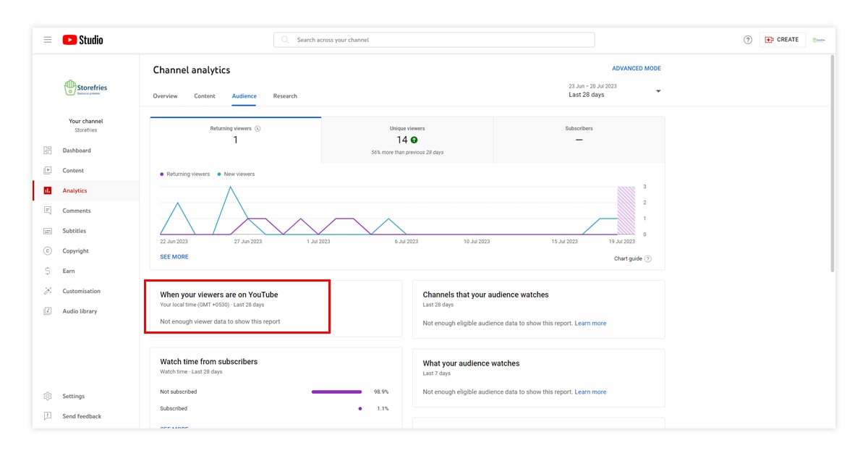This screenshot has width=868, height=456.
Task: Switch to the Research tab
Action: click(x=285, y=96)
